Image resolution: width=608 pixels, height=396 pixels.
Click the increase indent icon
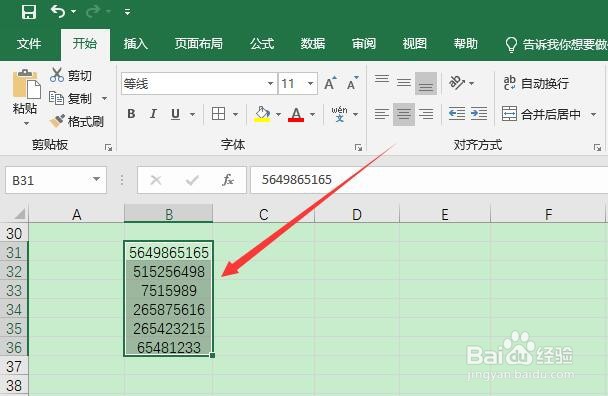[479, 114]
